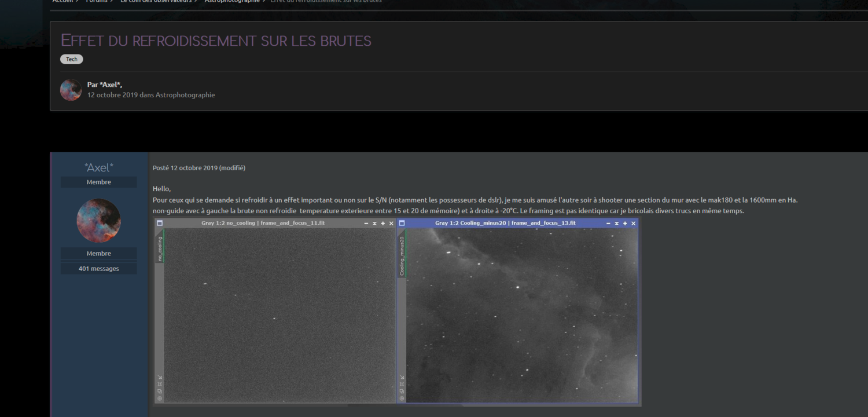Click the '12 octobre 2019' date in header
Viewport: 868px width, 417px height.
coord(112,95)
